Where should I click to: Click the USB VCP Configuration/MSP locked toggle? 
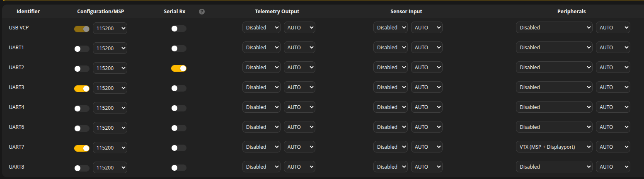coord(82,29)
